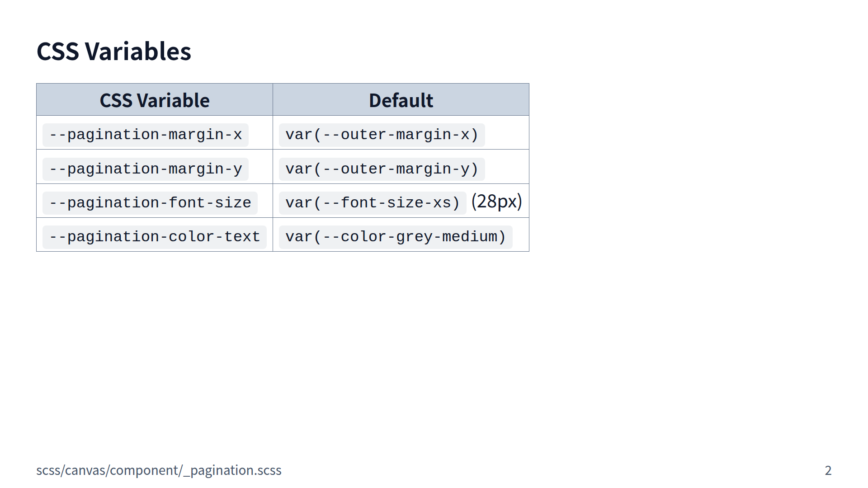
Task: Select the --pagination-color-text variable
Action: coord(155,237)
